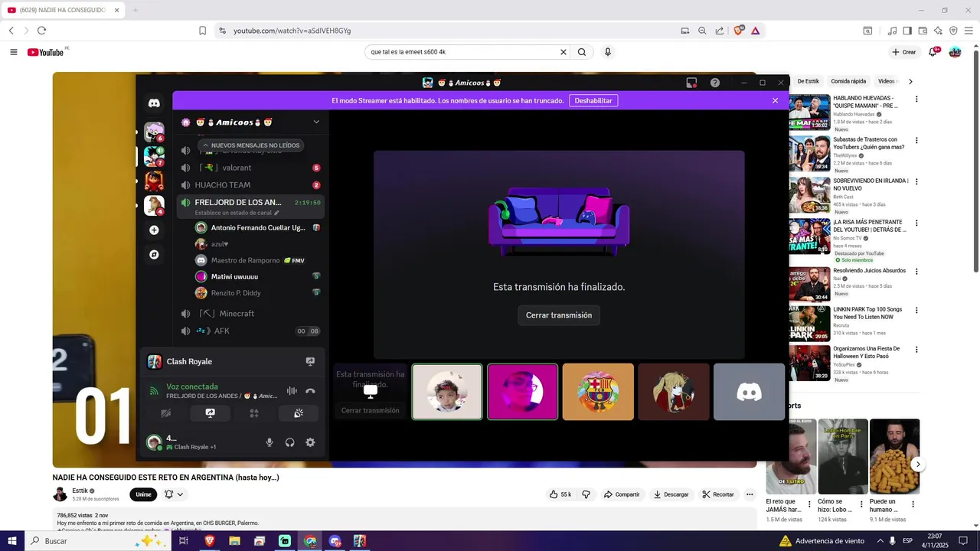Toggle Discord headphones deafen

pos(290,442)
